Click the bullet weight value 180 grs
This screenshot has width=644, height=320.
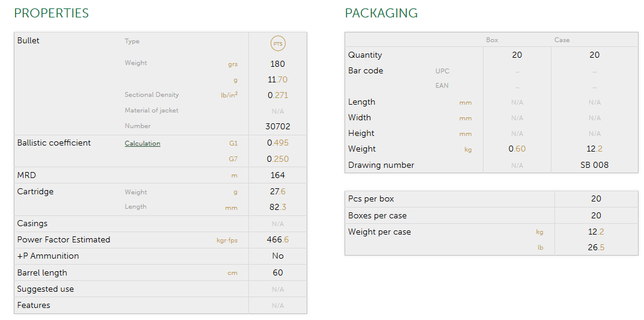(277, 64)
